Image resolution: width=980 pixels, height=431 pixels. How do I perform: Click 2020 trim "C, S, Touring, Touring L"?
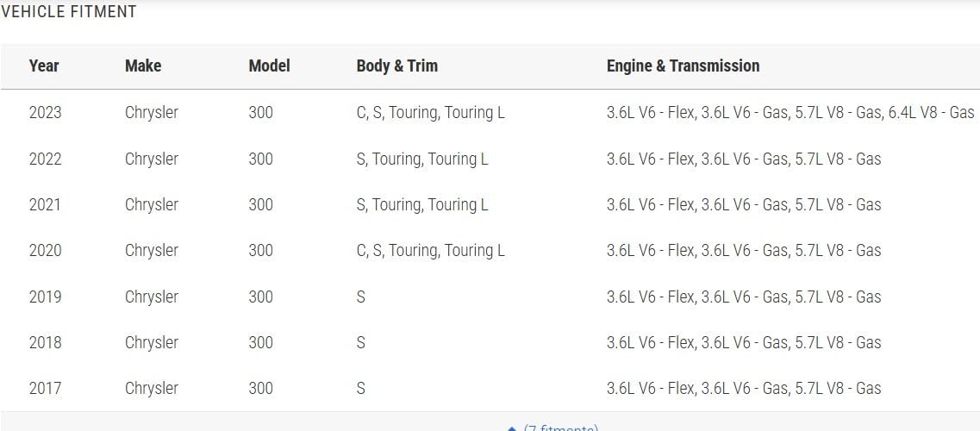coord(430,250)
